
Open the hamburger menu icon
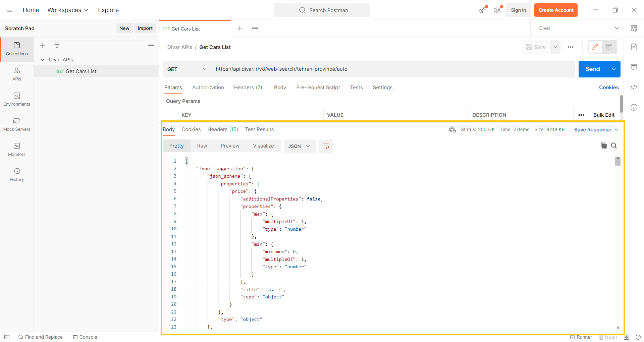pyautogui.click(x=10, y=10)
